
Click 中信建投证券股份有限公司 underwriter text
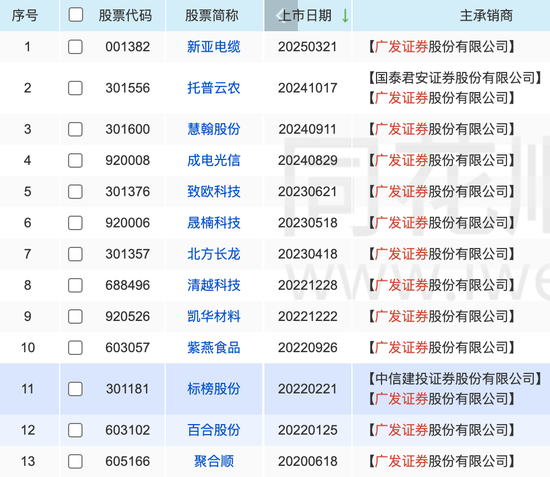pyautogui.click(x=455, y=379)
